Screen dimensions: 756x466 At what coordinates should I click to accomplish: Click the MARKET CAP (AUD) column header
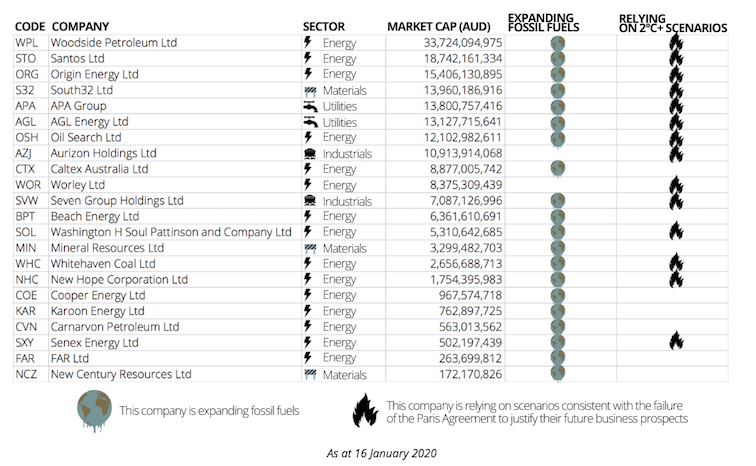tap(438, 26)
